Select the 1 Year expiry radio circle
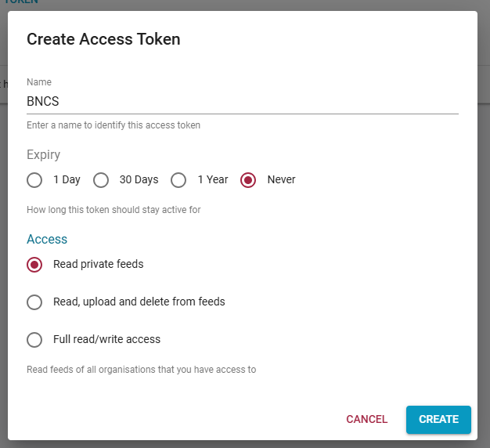 pos(178,180)
